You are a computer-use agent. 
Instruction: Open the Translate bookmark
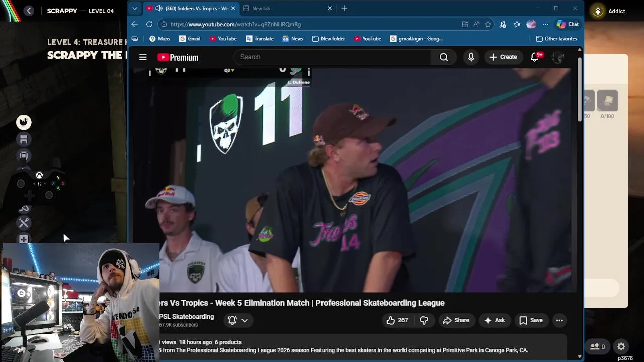(260, 39)
